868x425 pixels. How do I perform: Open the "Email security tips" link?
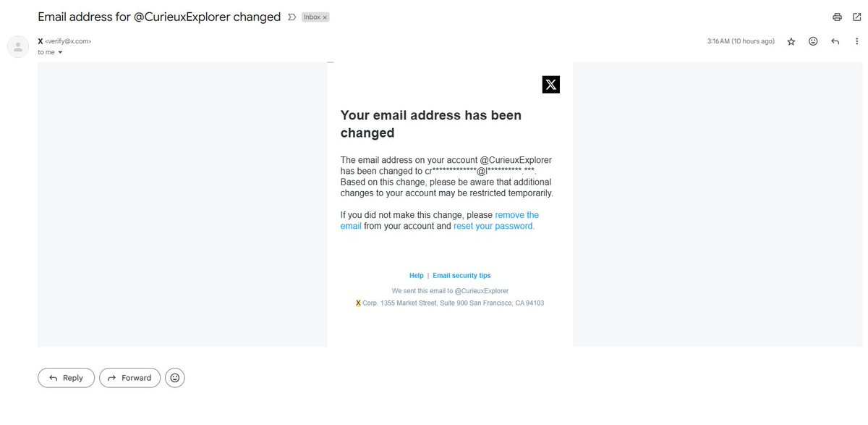[x=461, y=276]
